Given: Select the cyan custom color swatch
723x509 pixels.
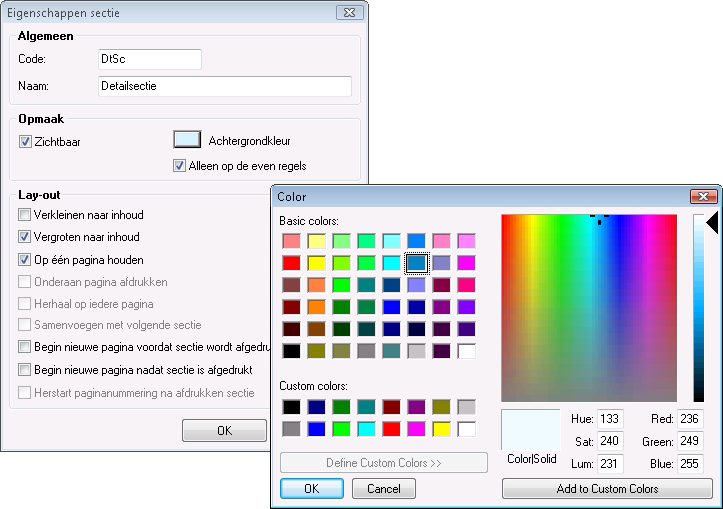Looking at the screenshot, I should [x=367, y=429].
